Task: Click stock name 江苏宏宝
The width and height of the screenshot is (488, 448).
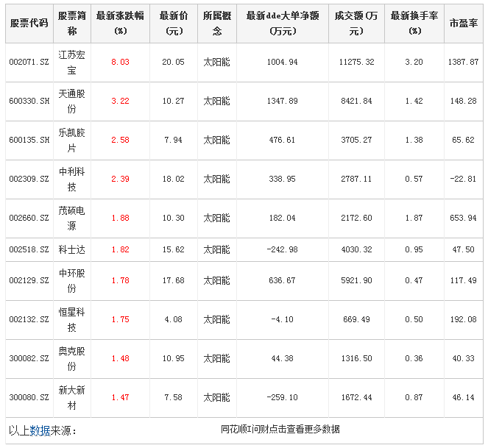Action: (72, 63)
